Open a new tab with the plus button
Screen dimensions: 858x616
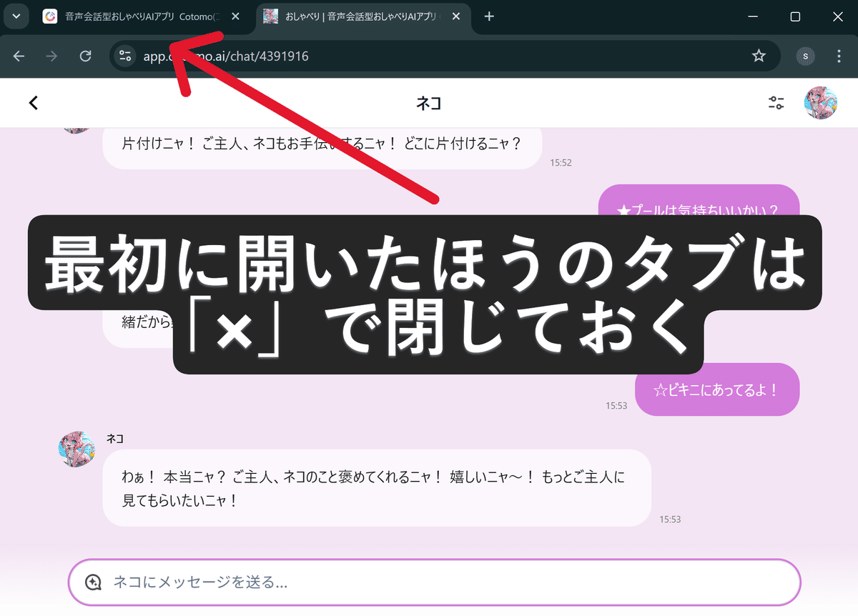[x=489, y=16]
